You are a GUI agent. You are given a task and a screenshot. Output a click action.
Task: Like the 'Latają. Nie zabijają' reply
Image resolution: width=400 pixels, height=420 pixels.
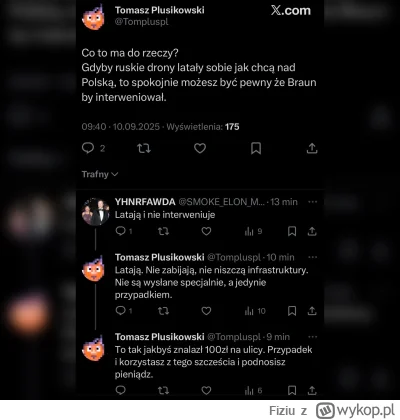[x=206, y=311]
